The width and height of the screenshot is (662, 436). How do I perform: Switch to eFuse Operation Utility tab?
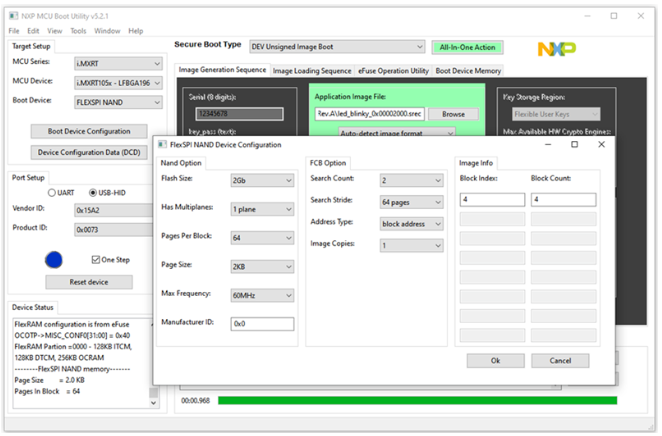(393, 71)
